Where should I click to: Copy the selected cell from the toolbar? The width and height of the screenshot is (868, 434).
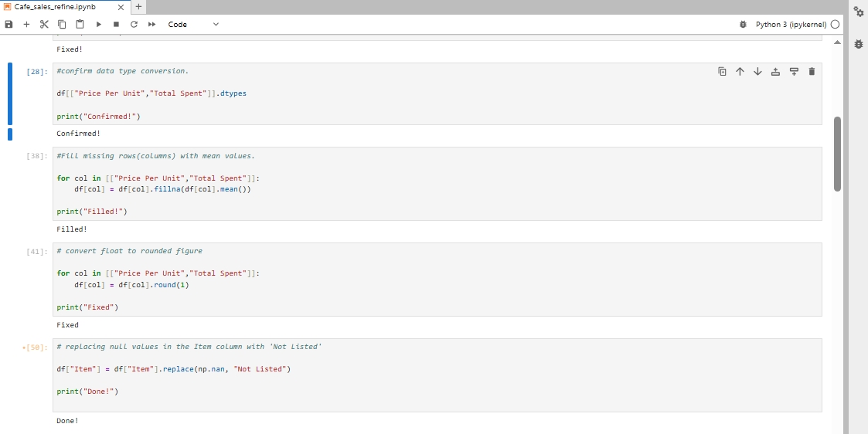click(62, 25)
